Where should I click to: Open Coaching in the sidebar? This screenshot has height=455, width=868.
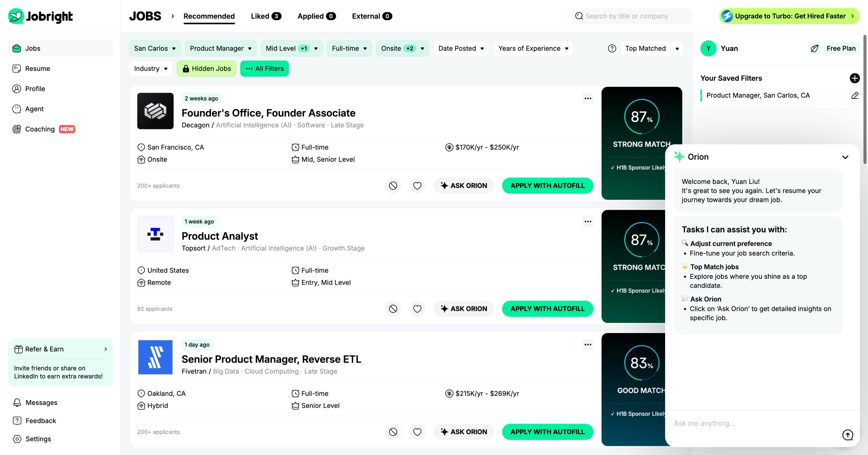click(60, 129)
